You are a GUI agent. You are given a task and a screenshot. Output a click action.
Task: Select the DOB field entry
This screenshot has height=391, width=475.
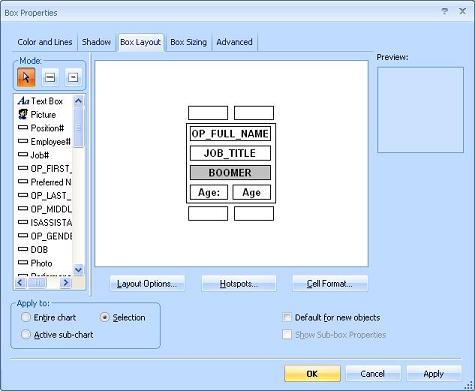coord(33,250)
